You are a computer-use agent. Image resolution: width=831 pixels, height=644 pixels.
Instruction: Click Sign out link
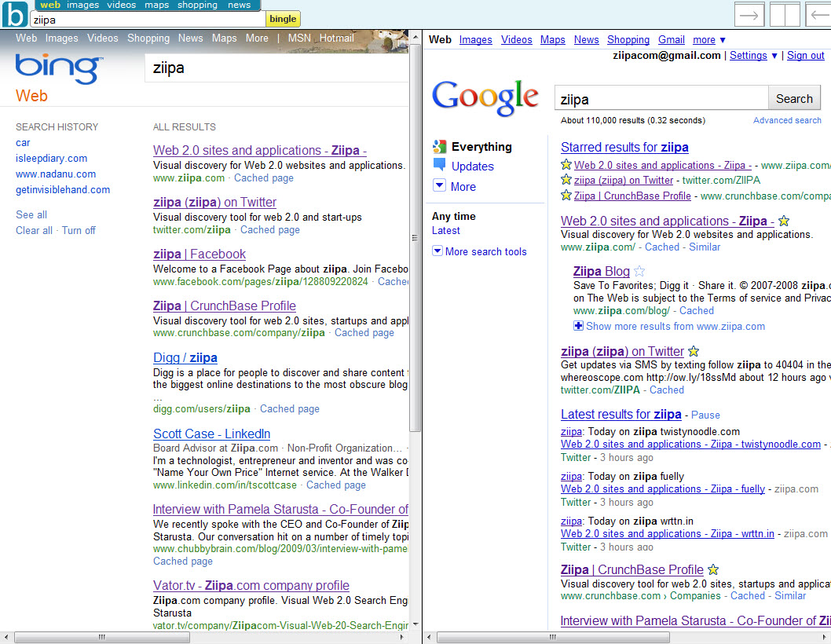[806, 55]
